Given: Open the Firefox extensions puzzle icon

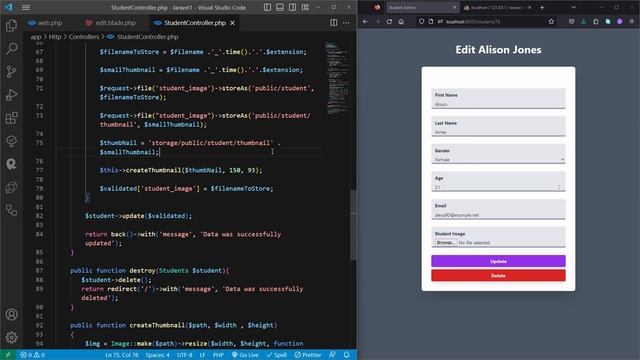Looking at the screenshot, I should pos(596,22).
